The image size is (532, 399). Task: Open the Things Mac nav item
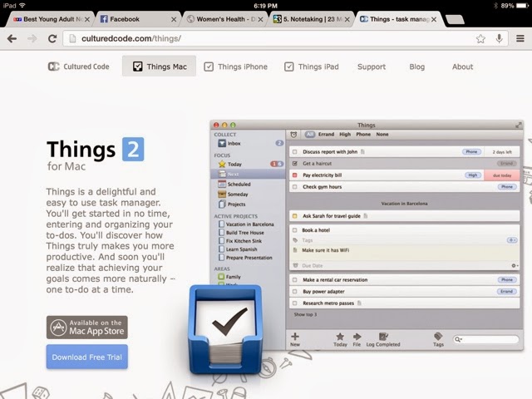(x=159, y=66)
